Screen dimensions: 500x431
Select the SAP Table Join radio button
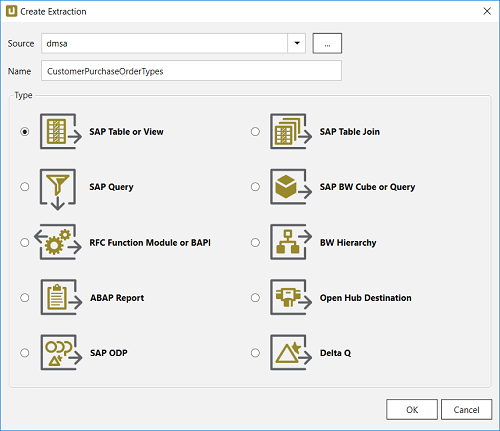click(255, 132)
